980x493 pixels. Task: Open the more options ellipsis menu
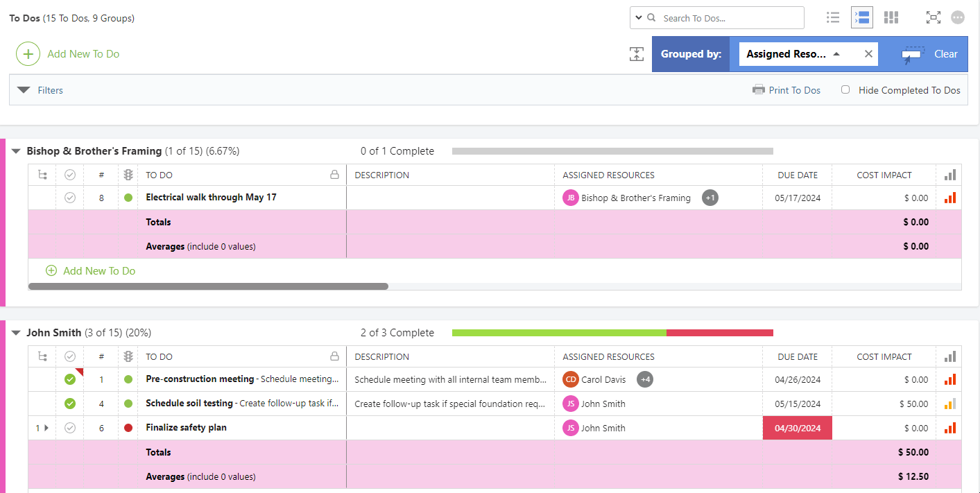pyautogui.click(x=958, y=17)
